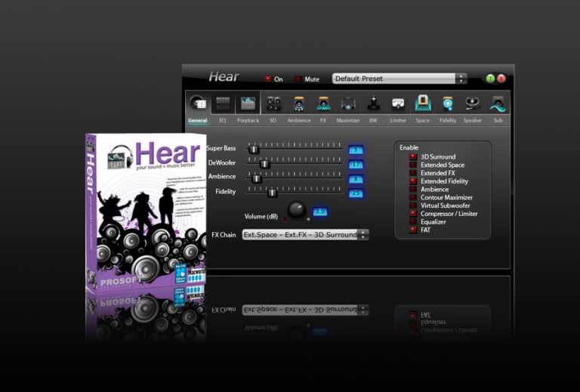Image resolution: width=580 pixels, height=392 pixels.
Task: Click the Super Bass slider handle
Action: pos(254,150)
